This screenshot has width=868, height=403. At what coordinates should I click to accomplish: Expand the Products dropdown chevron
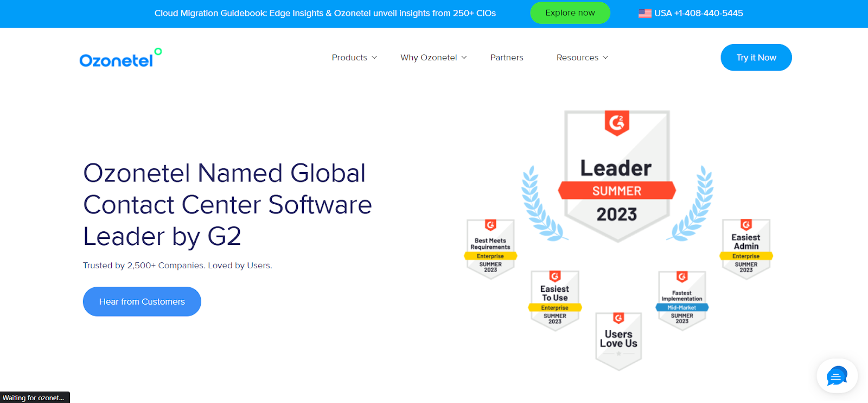click(374, 58)
